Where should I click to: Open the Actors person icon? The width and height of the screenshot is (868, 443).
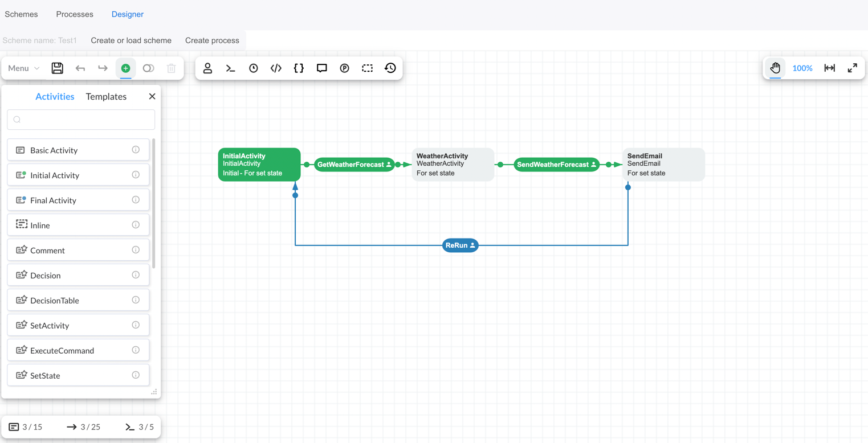207,68
